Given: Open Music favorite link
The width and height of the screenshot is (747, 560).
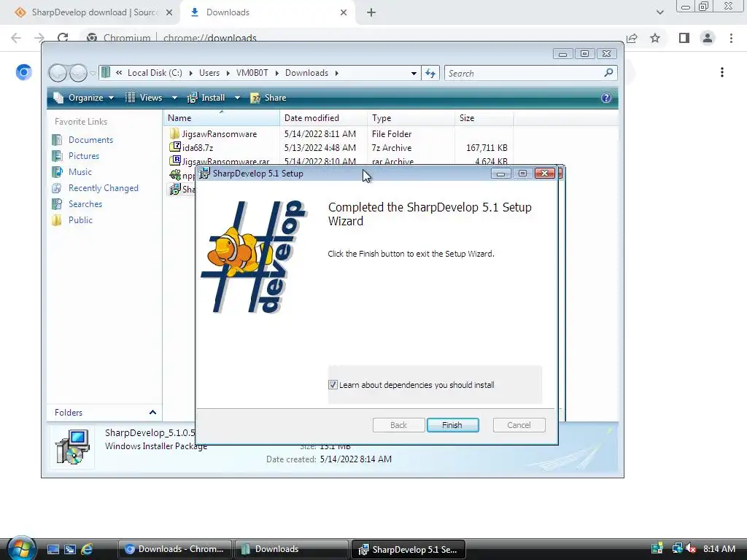Looking at the screenshot, I should [80, 172].
